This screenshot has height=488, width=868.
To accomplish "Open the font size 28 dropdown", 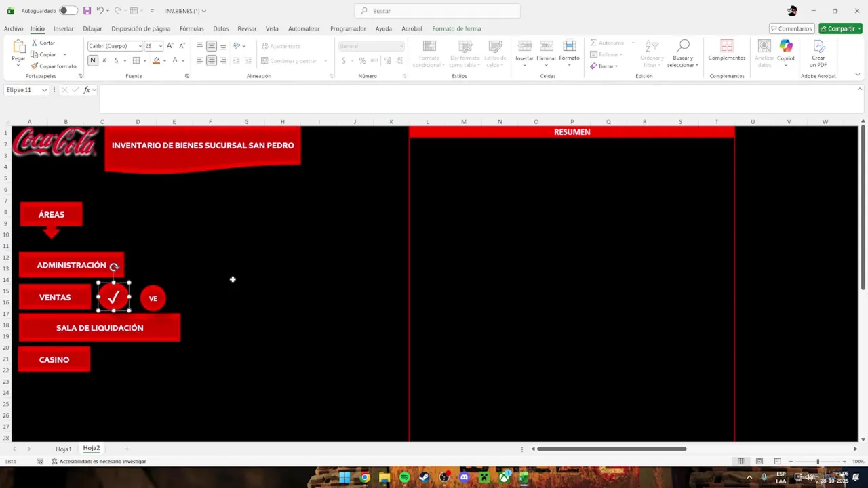I will (x=160, y=46).
